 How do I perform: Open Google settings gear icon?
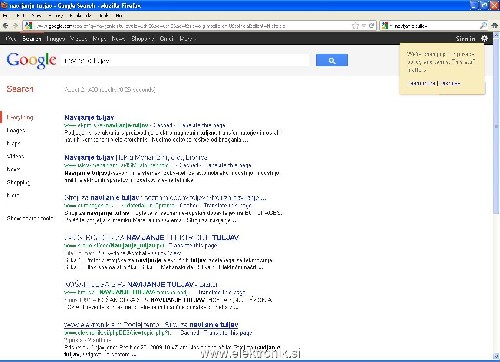tap(484, 38)
